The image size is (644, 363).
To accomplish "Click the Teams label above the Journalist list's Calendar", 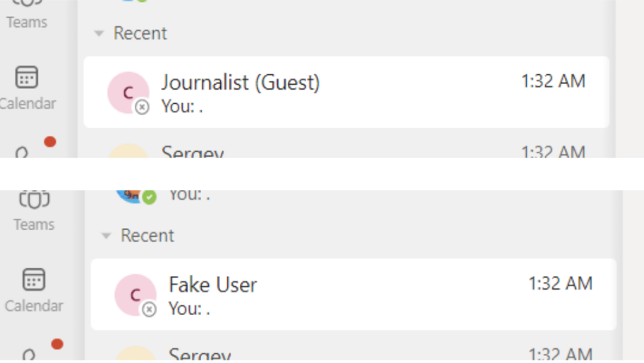I will point(27,22).
